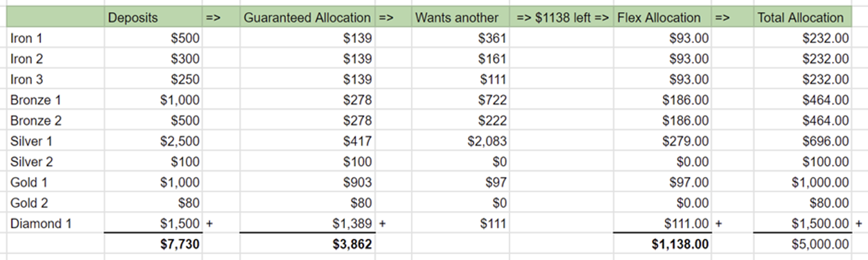This screenshot has width=868, height=260.
Task: Click Silver 1's $696.00 total allocation
Action: [826, 142]
